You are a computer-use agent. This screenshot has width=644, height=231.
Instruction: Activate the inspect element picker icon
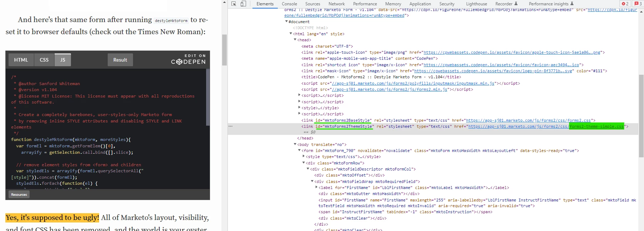coord(234,4)
